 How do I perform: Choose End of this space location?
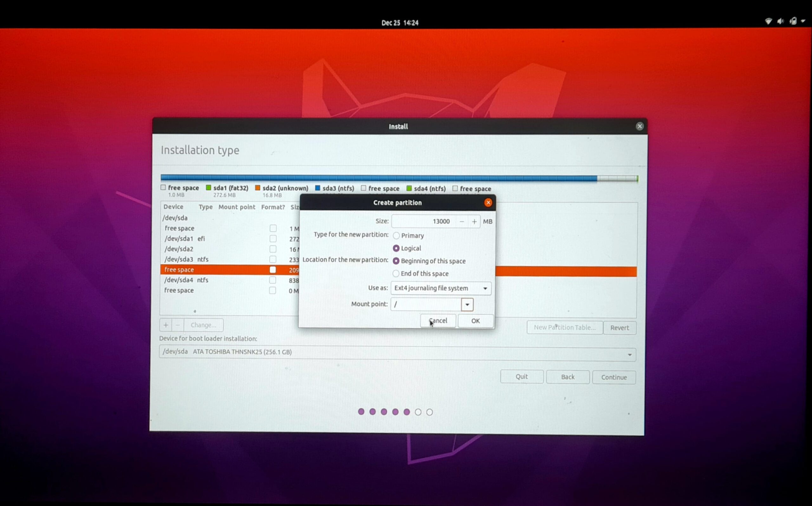click(396, 274)
